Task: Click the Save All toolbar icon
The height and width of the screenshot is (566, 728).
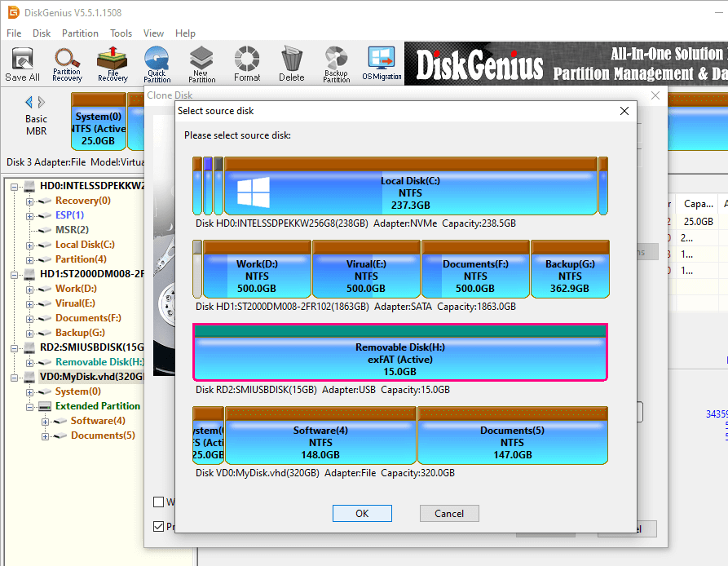Action: pos(22,64)
